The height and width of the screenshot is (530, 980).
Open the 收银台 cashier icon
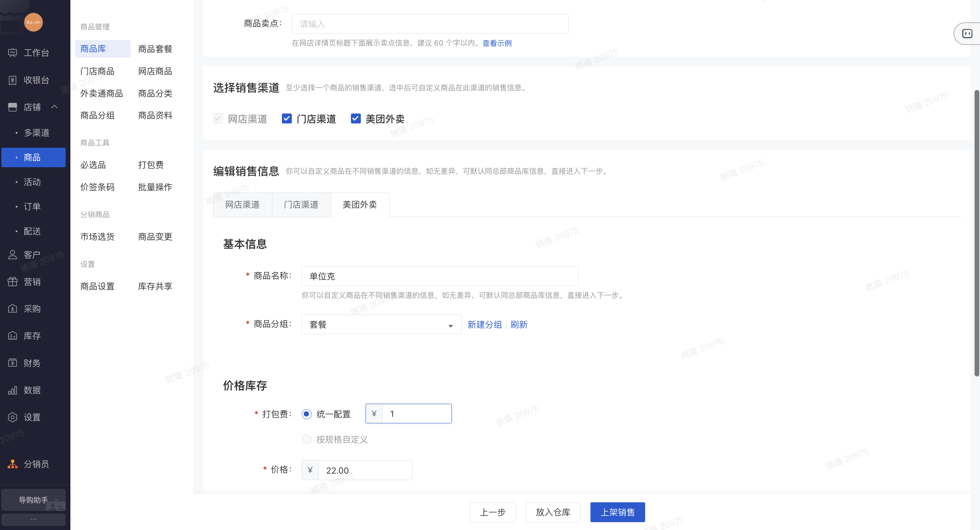(x=13, y=80)
